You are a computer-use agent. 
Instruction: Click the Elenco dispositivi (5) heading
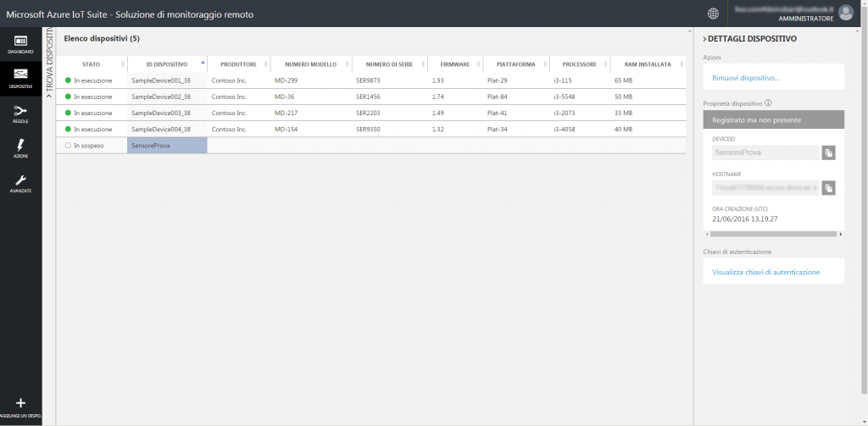(x=102, y=39)
